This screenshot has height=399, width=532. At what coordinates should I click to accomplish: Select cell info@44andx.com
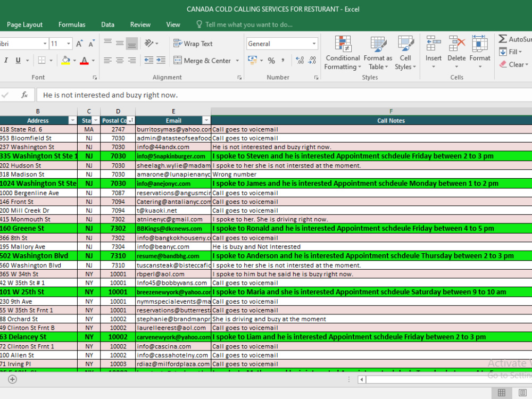tap(173, 147)
